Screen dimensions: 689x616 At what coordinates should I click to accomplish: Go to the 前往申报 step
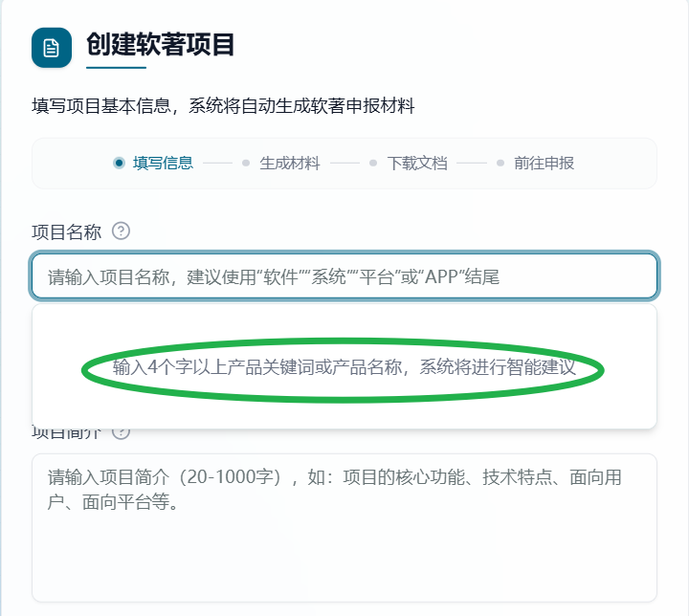tap(536, 163)
